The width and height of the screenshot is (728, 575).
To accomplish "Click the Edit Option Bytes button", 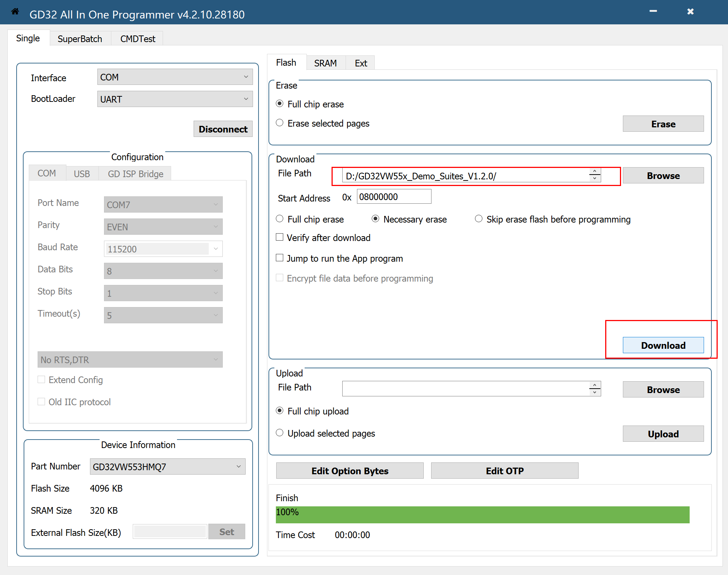I will pyautogui.click(x=350, y=471).
